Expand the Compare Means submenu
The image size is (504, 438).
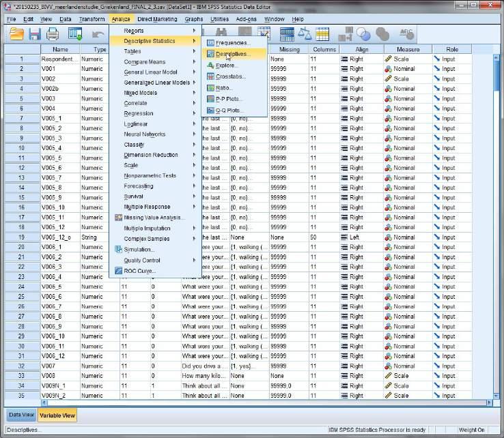tap(155, 61)
